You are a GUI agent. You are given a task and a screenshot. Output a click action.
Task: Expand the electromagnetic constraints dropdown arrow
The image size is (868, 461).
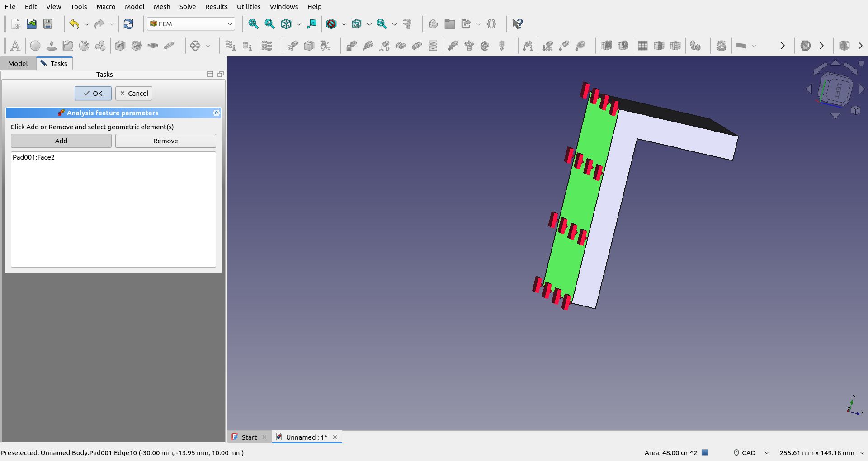coord(208,46)
